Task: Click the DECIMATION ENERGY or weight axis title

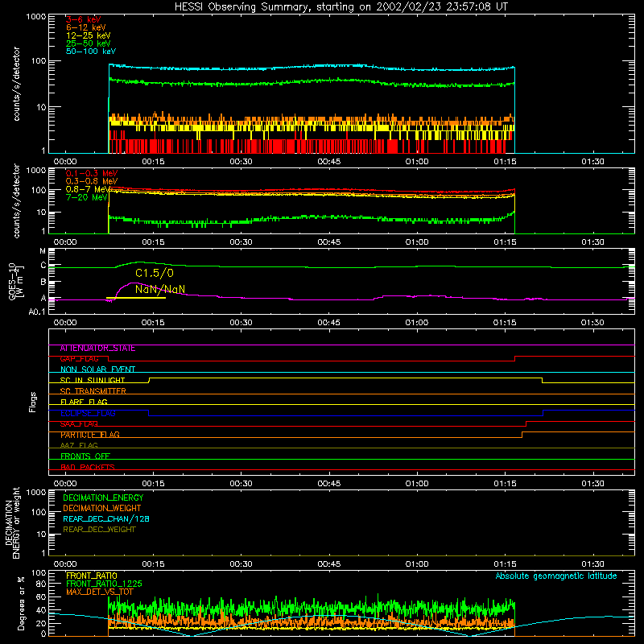Action: click(x=12, y=522)
